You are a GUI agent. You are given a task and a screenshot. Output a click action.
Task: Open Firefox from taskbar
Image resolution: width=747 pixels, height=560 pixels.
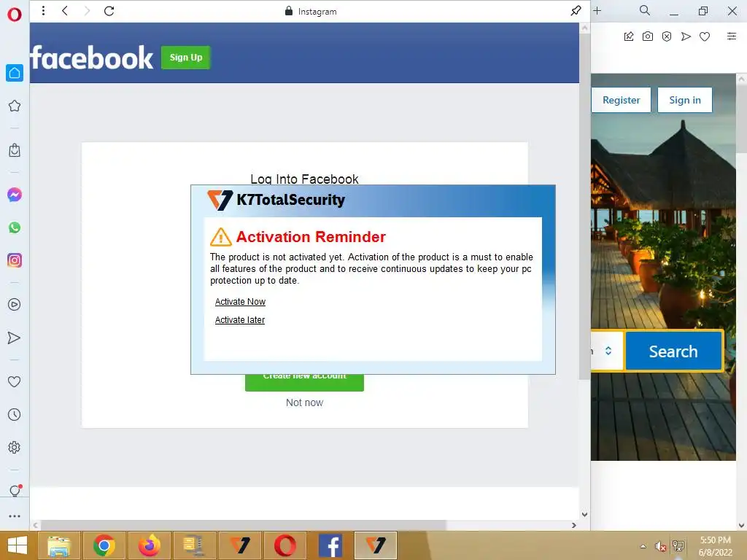click(149, 545)
